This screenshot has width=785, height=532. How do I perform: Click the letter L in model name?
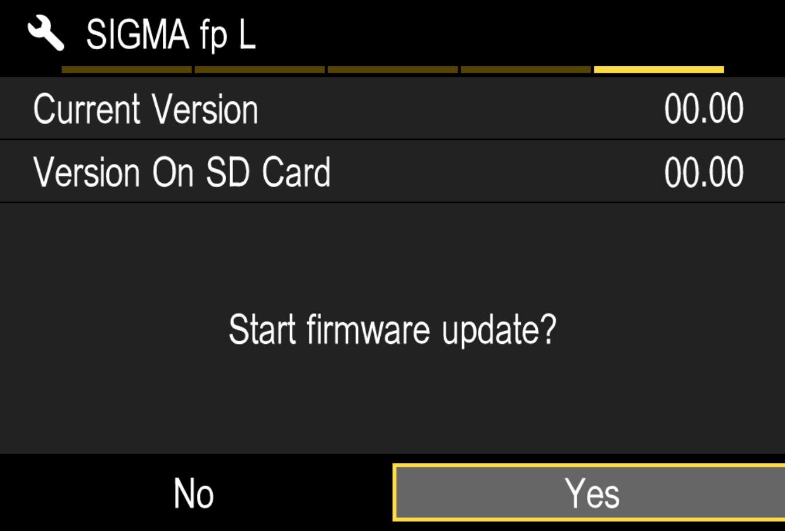(247, 35)
